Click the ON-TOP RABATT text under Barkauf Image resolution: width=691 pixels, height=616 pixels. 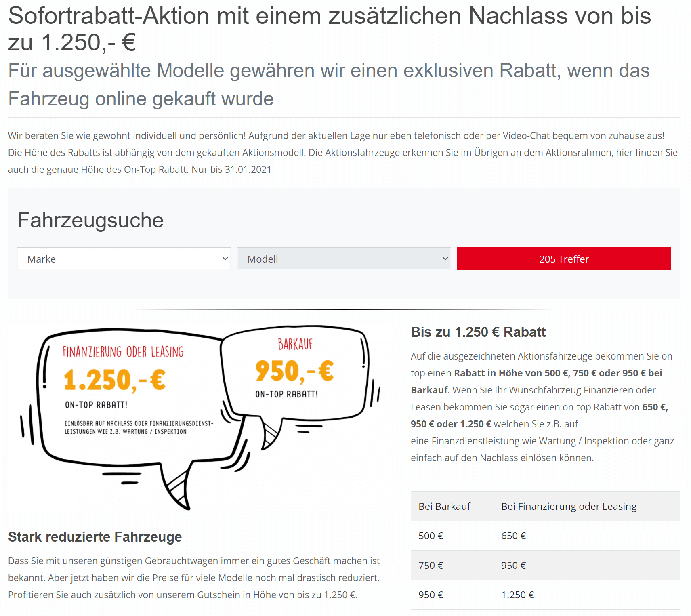(x=287, y=394)
